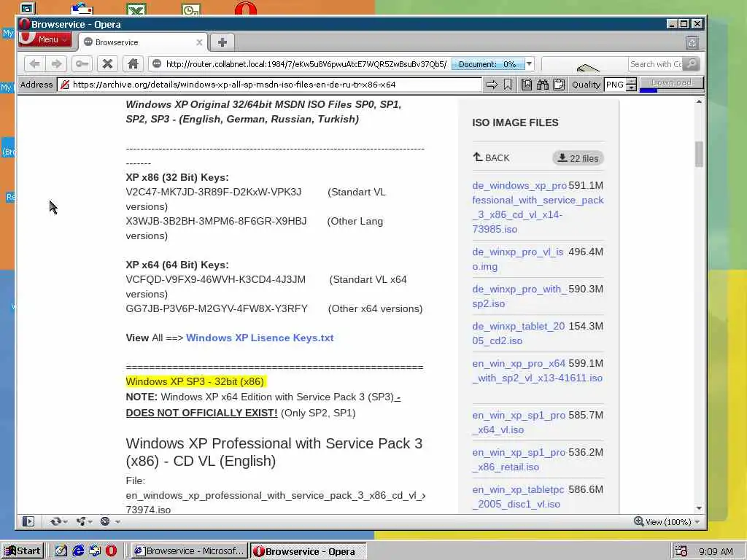Toggle the Opera panel sidebar icon
The height and width of the screenshot is (560, 747).
click(28, 521)
